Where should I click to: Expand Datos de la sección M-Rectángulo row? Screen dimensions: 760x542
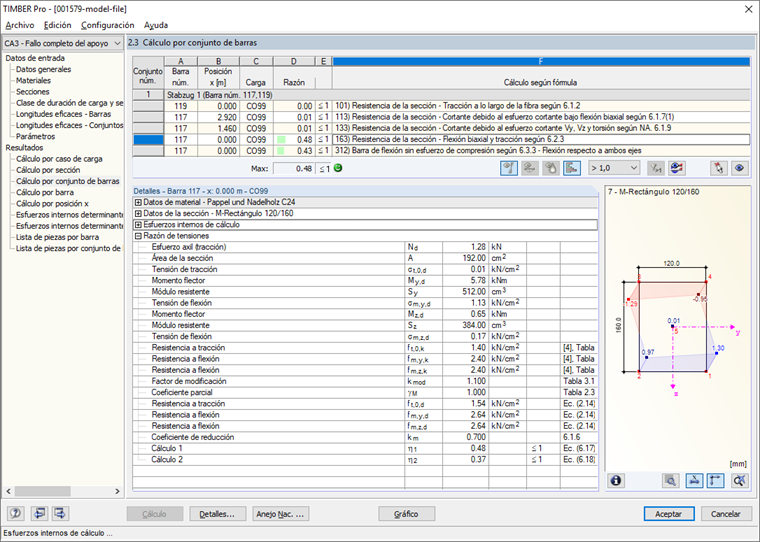click(x=138, y=213)
